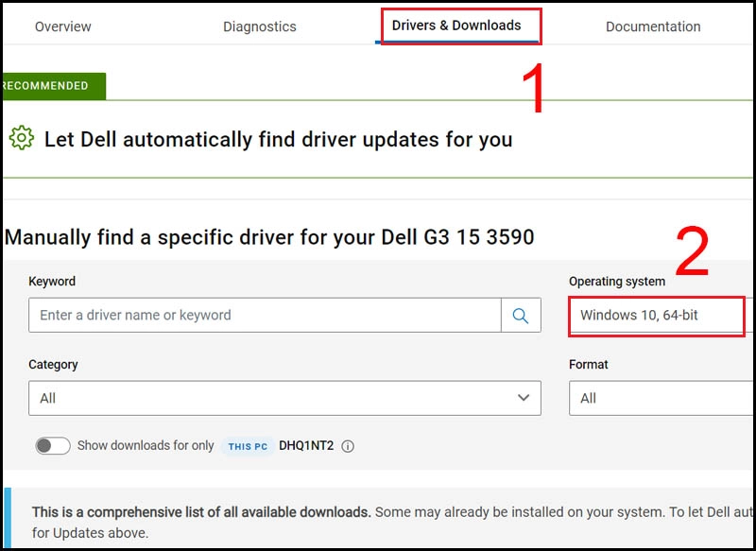Select the Drivers & Downloads tab
The image size is (756, 551).
tap(456, 26)
